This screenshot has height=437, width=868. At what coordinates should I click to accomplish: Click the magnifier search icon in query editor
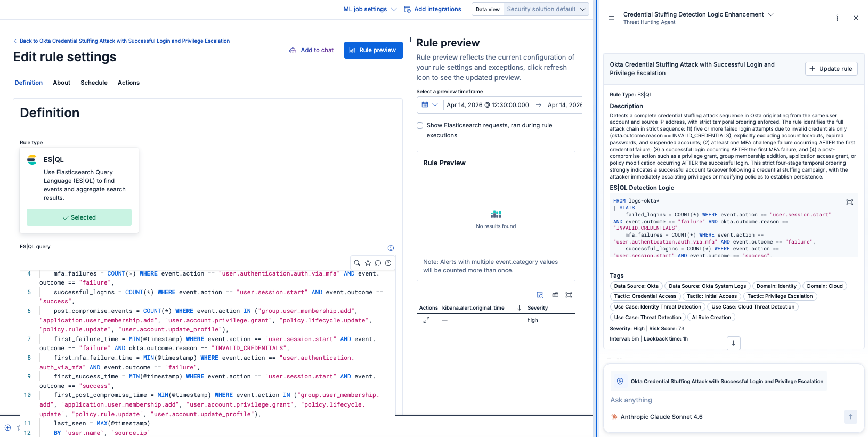point(357,263)
